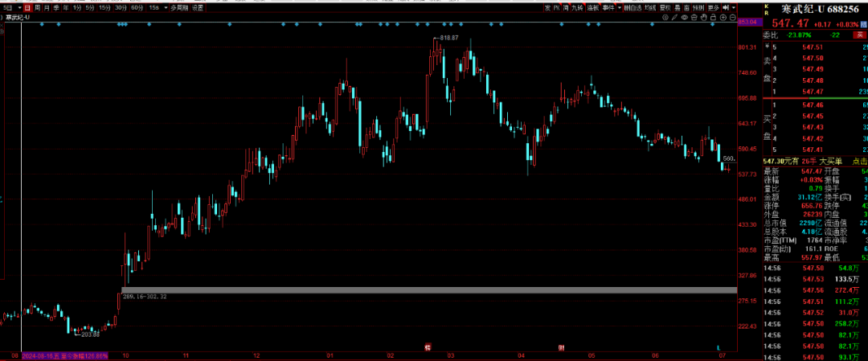Open the 设置 settings button
This screenshot has width=868, height=361.
pos(198,8)
